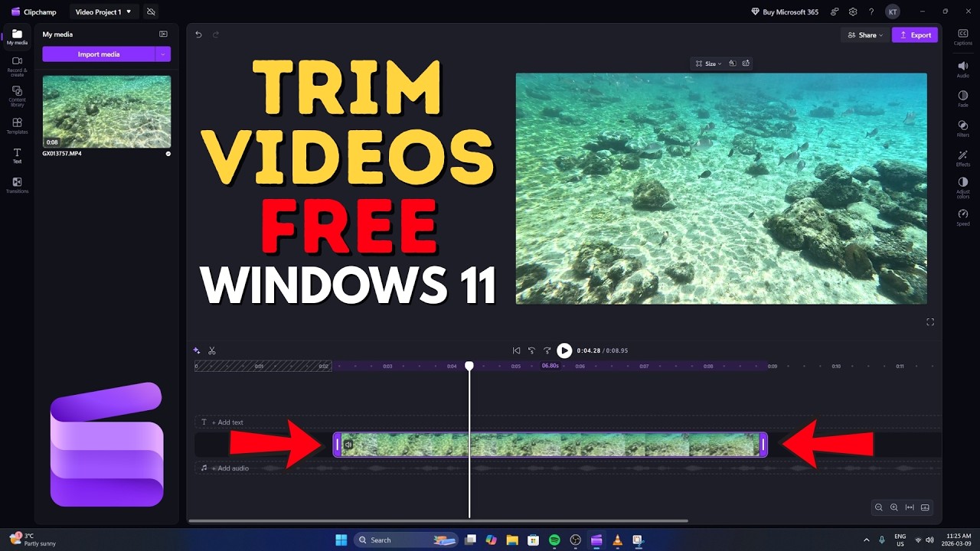Viewport: 980px width, 551px height.
Task: Open the Filters properties panel
Action: [x=963, y=129]
